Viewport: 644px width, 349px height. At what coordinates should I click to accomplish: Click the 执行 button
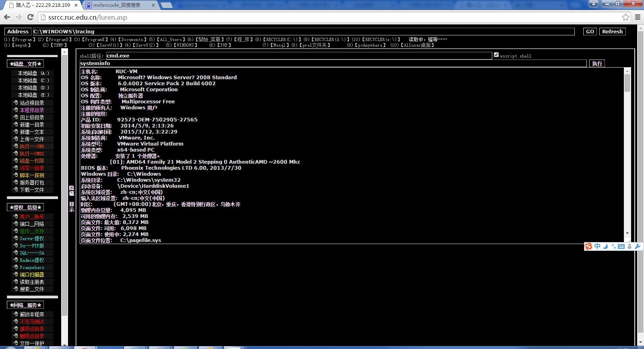[x=597, y=64]
